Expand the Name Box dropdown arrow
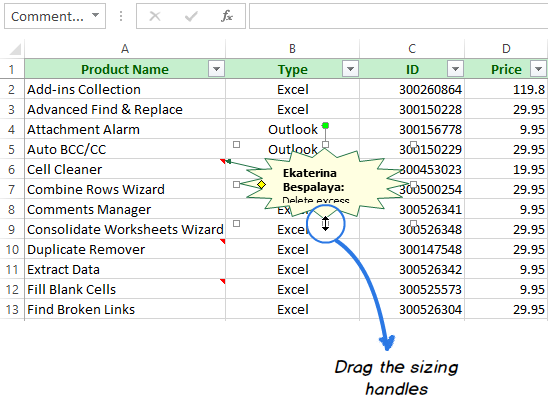This screenshot has width=548, height=400. (95, 15)
